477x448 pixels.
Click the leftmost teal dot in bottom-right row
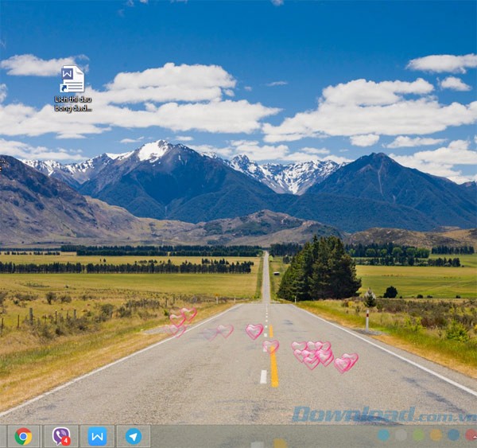pos(383,435)
